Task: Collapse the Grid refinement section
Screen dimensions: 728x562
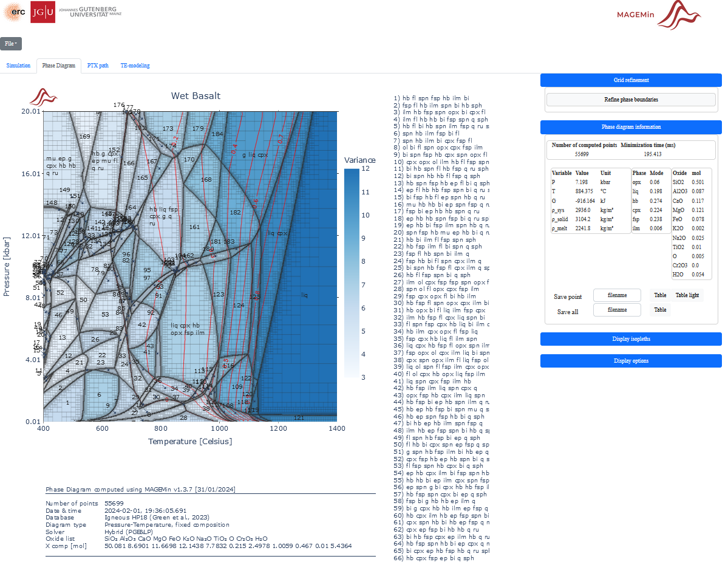Action: tap(631, 80)
